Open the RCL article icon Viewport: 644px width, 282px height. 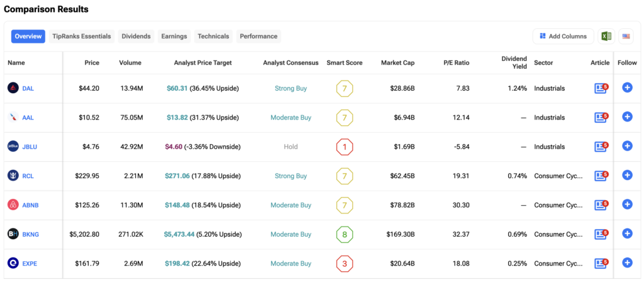tap(601, 176)
